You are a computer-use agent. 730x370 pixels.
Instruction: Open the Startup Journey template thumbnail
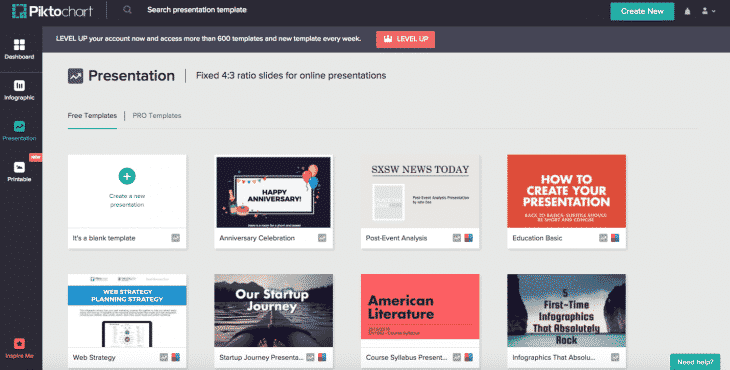tap(273, 310)
